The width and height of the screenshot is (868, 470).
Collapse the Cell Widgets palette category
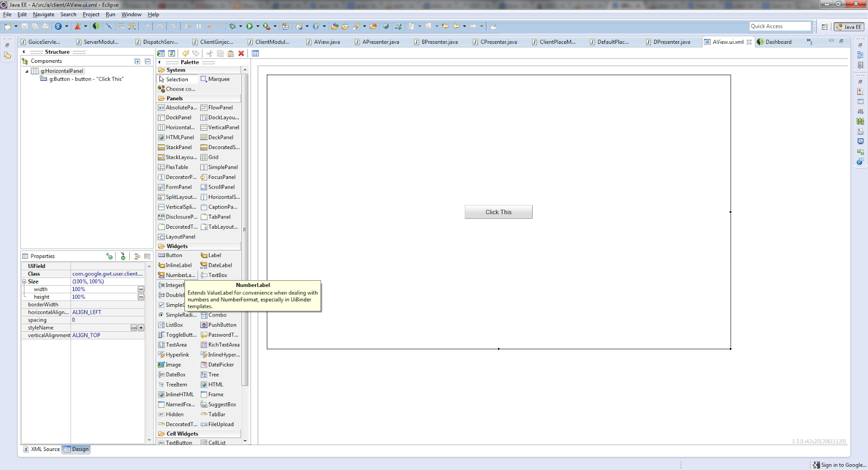coord(199,434)
